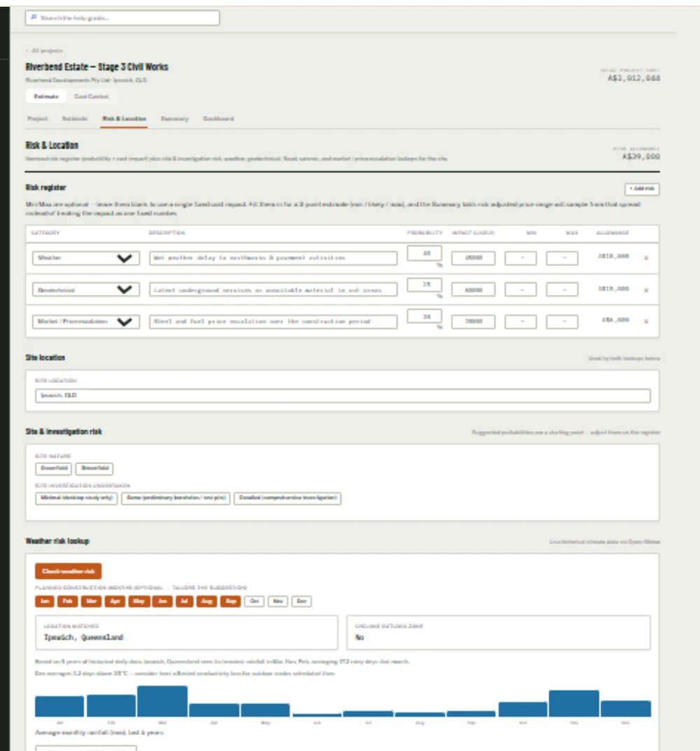Image resolution: width=700 pixels, height=751 pixels.
Task: Select the Greenfield site nature option
Action: [54, 468]
